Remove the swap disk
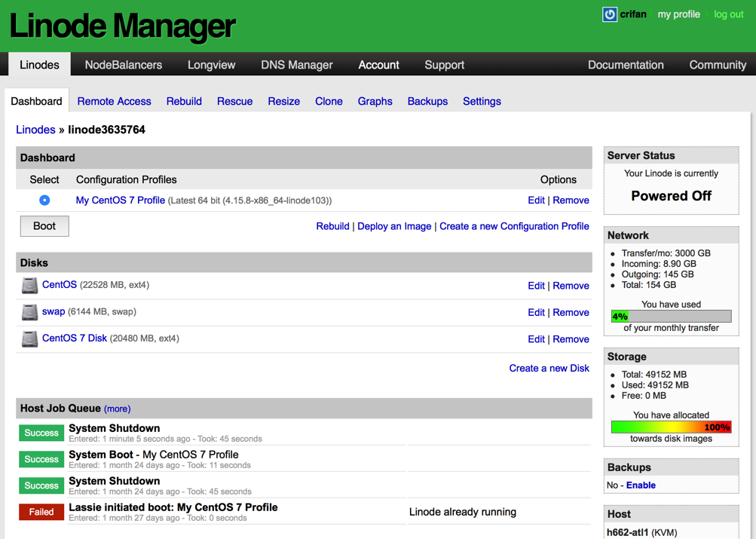Image resolution: width=756 pixels, height=539 pixels. pyautogui.click(x=571, y=312)
